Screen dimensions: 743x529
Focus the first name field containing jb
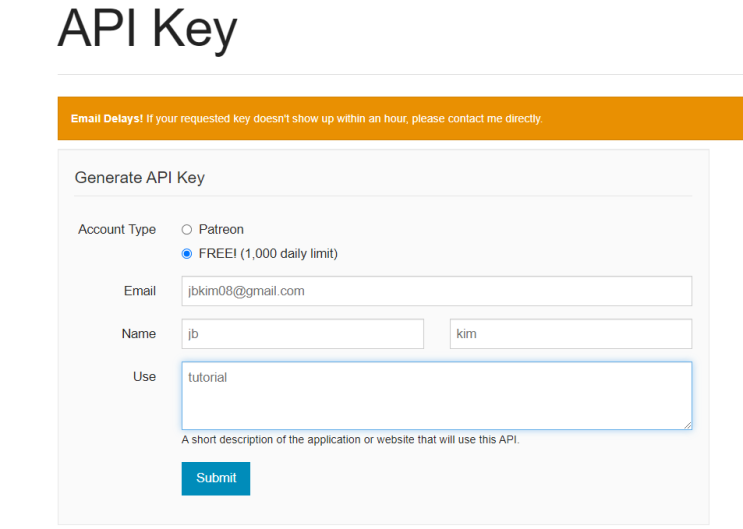(302, 334)
